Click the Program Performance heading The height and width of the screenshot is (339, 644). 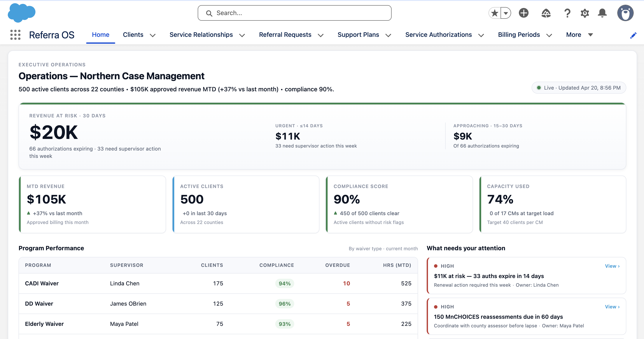[51, 248]
